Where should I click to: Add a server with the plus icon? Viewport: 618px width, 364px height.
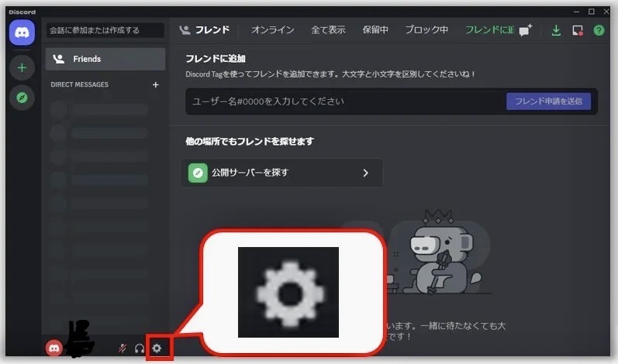tap(22, 67)
